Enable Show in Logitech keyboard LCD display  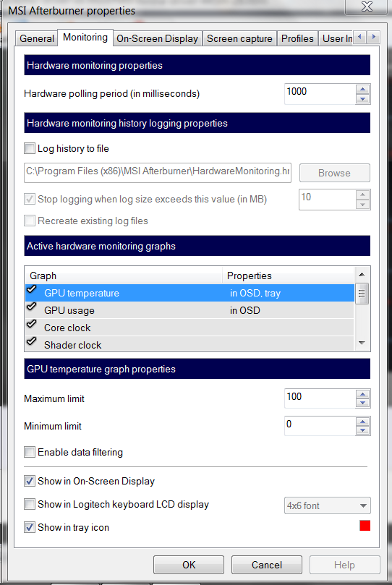(30, 504)
